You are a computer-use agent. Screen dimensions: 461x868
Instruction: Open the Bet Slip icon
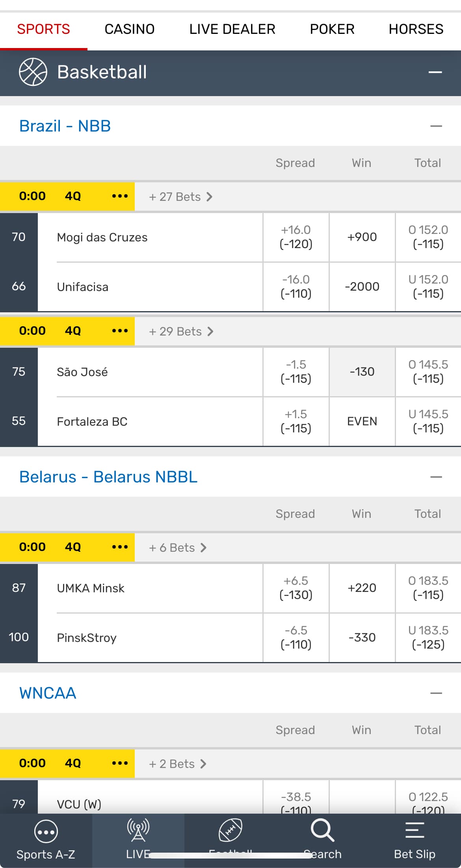415,830
